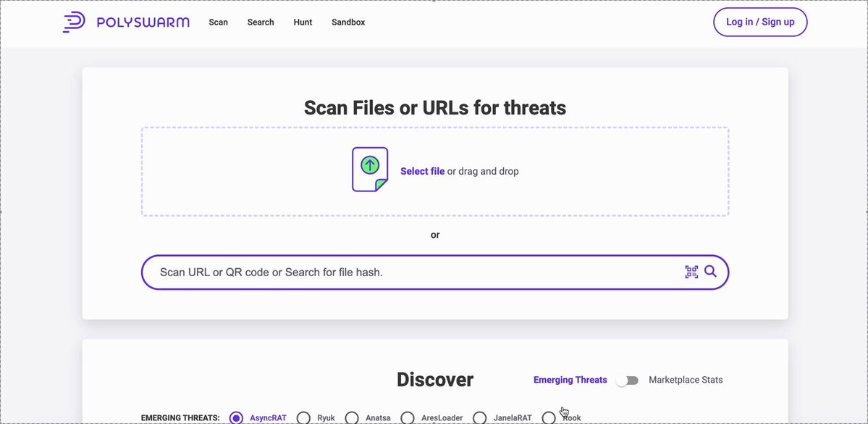Open the QR code scanner icon
The image size is (868, 424).
[x=691, y=272]
